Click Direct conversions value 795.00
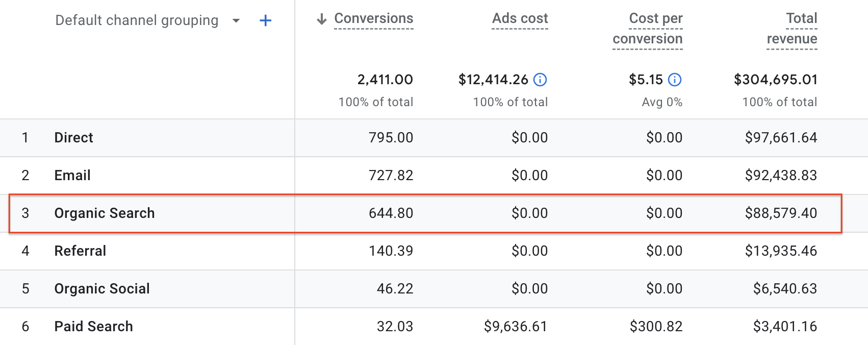Image resolution: width=868 pixels, height=345 pixels. (x=391, y=138)
